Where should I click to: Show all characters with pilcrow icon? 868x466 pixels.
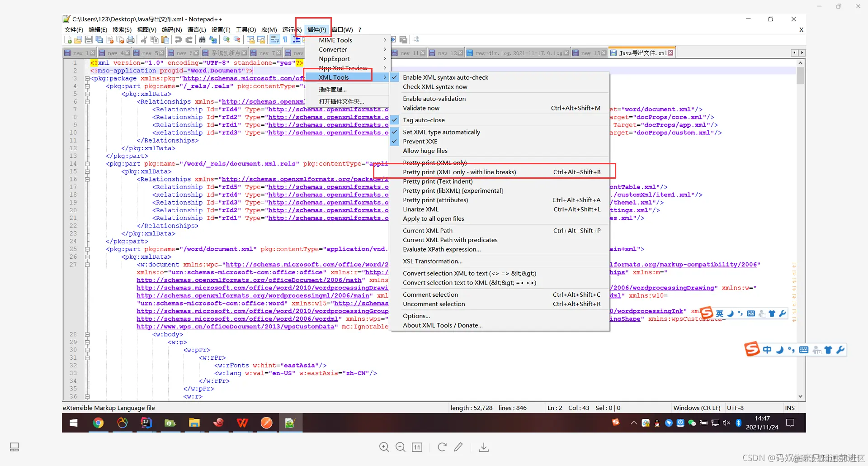[285, 40]
